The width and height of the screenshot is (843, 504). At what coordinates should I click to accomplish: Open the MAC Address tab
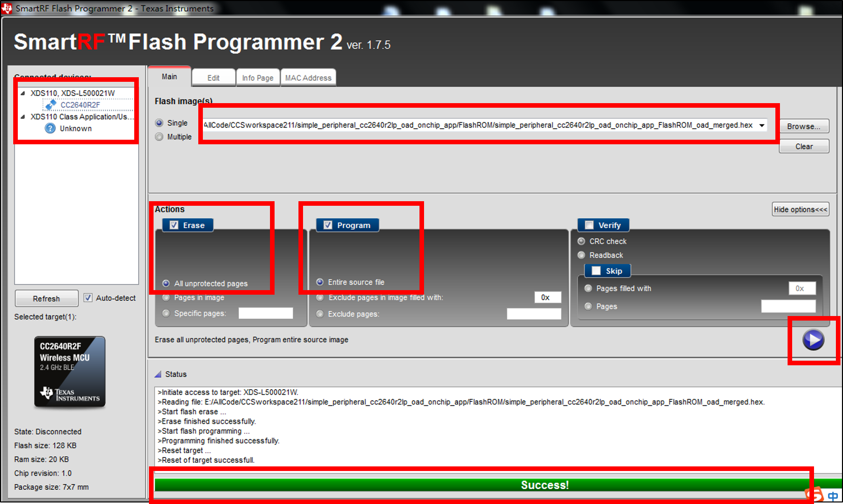308,78
